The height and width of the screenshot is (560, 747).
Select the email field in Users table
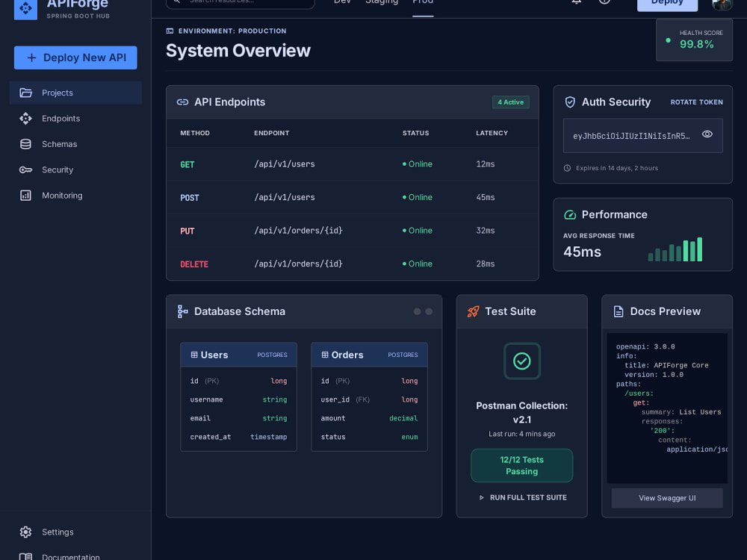(238, 419)
